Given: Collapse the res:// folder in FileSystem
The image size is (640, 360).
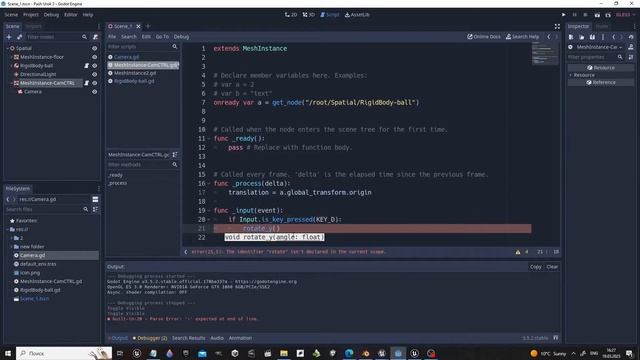Looking at the screenshot, I should click(7, 229).
